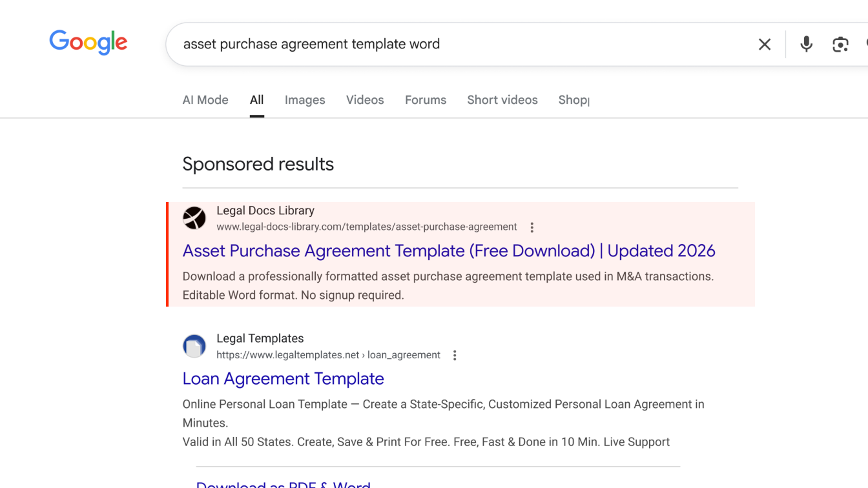Open three-dot menu for Legal Docs Library ad
868x488 pixels.
[532, 227]
